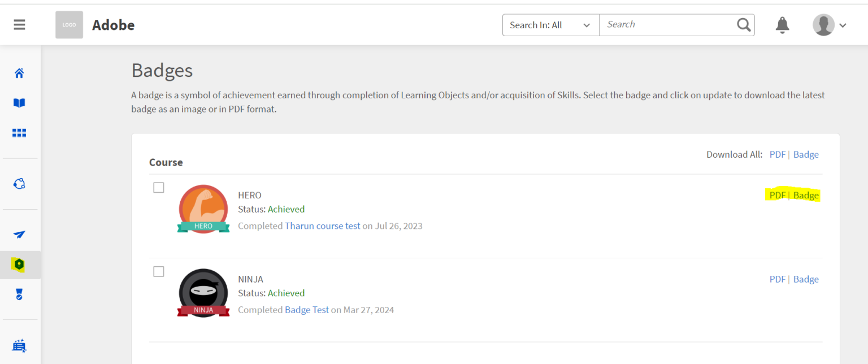868x364 pixels.
Task: Open My Learning from the sidebar
Action: [x=19, y=102]
